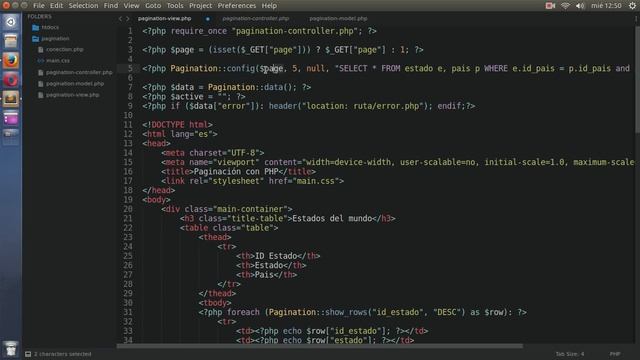640x360 pixels.
Task: Click line number 5 in the gutter
Action: click(130, 68)
